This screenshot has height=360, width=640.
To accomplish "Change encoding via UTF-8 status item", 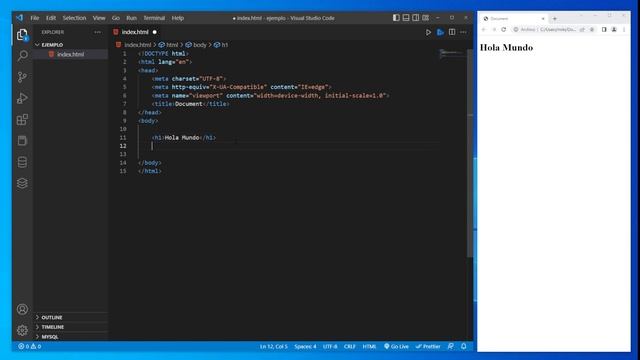I will [x=330, y=346].
